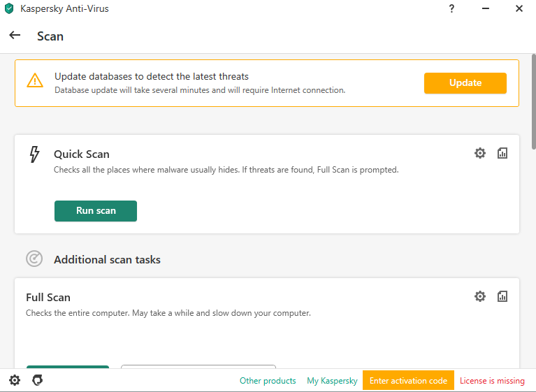Click the orange Update button
536x392 pixels.
pyautogui.click(x=465, y=83)
